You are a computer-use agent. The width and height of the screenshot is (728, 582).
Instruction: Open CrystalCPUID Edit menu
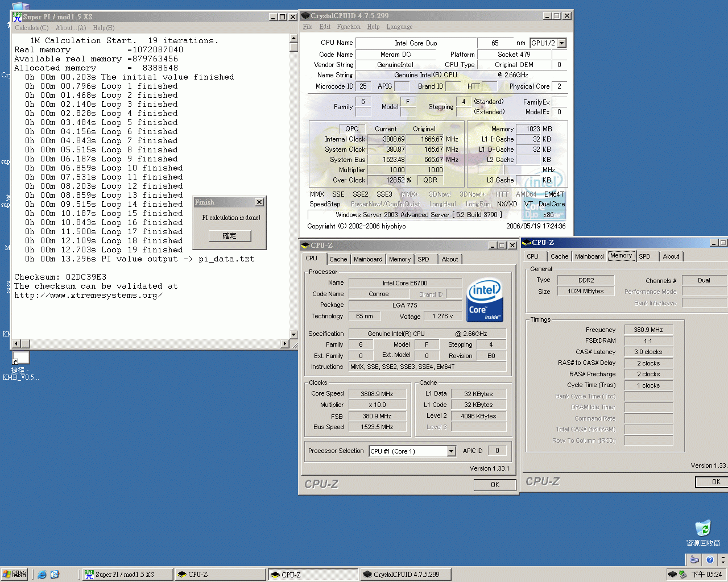pos(325,27)
